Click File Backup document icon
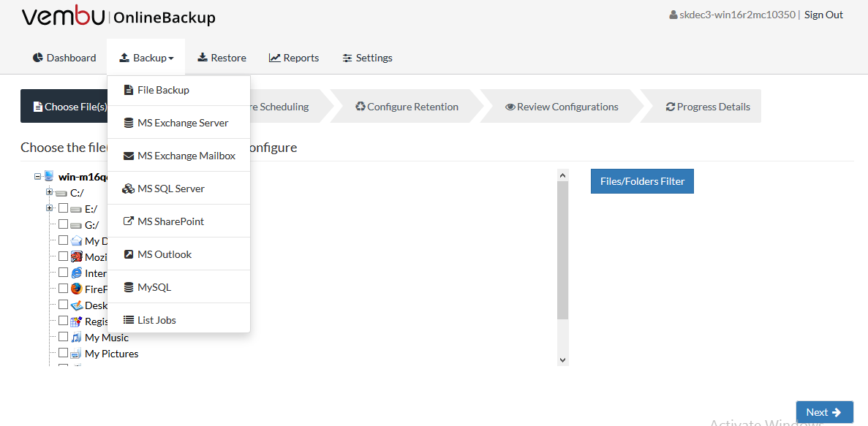This screenshot has width=868, height=426. (129, 90)
